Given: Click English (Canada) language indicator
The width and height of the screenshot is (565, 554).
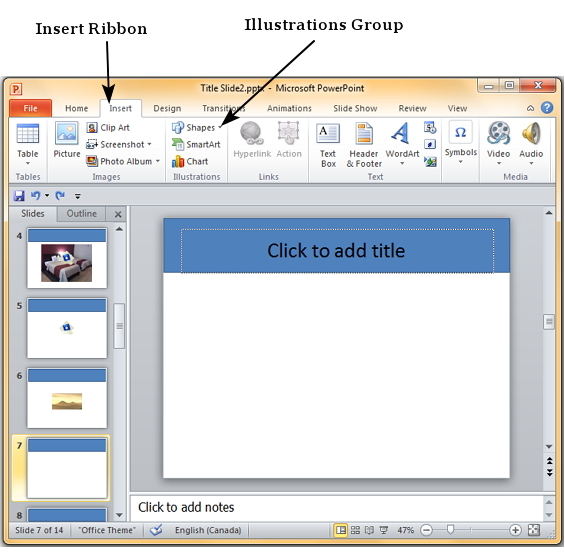Looking at the screenshot, I should coord(208,530).
